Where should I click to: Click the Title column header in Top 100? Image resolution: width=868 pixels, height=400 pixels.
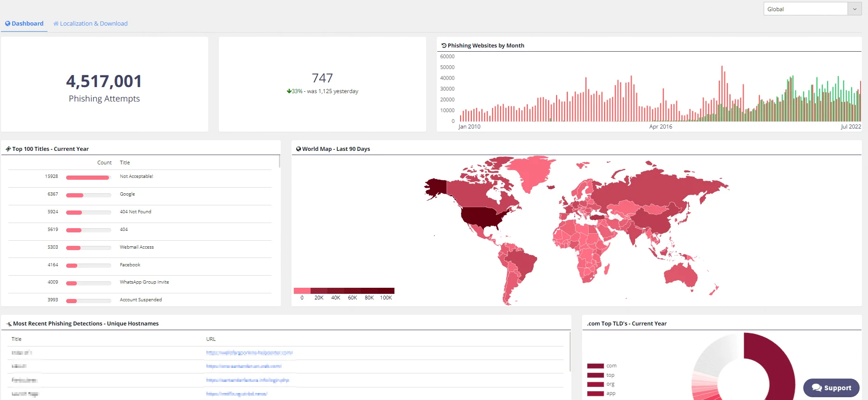click(x=125, y=163)
